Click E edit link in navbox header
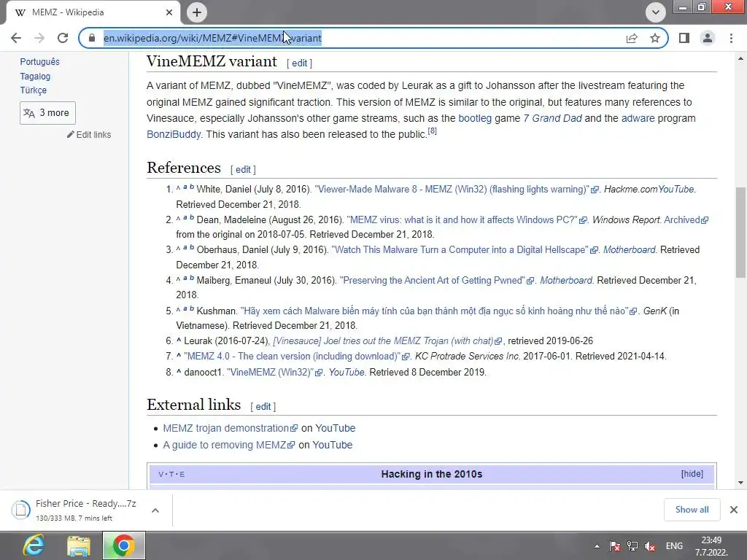 tap(182, 474)
